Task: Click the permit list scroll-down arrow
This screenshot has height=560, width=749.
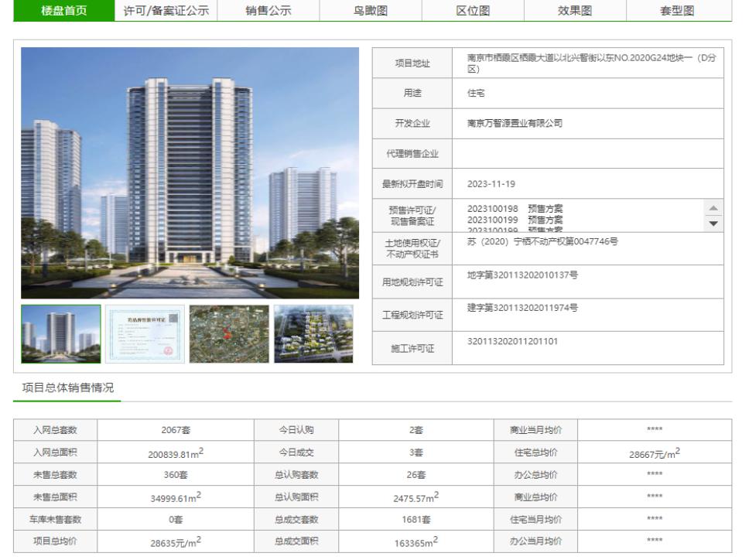Action: [x=713, y=224]
